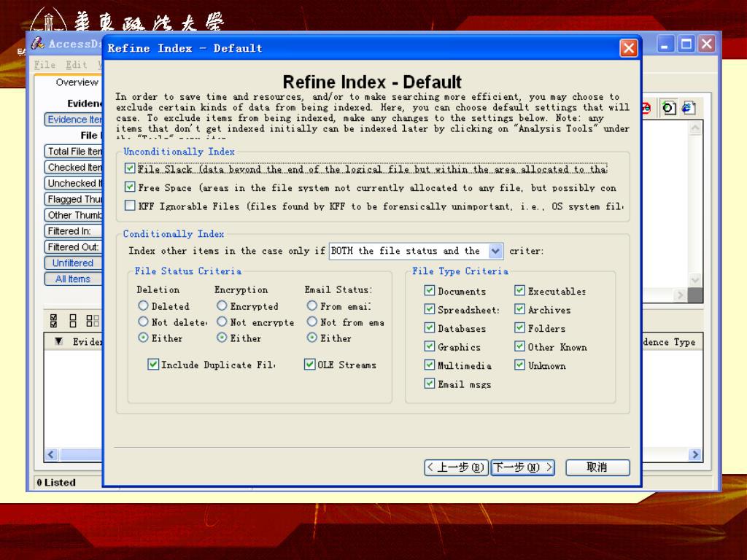
Task: Select Not deleted radio option
Action: click(x=143, y=322)
